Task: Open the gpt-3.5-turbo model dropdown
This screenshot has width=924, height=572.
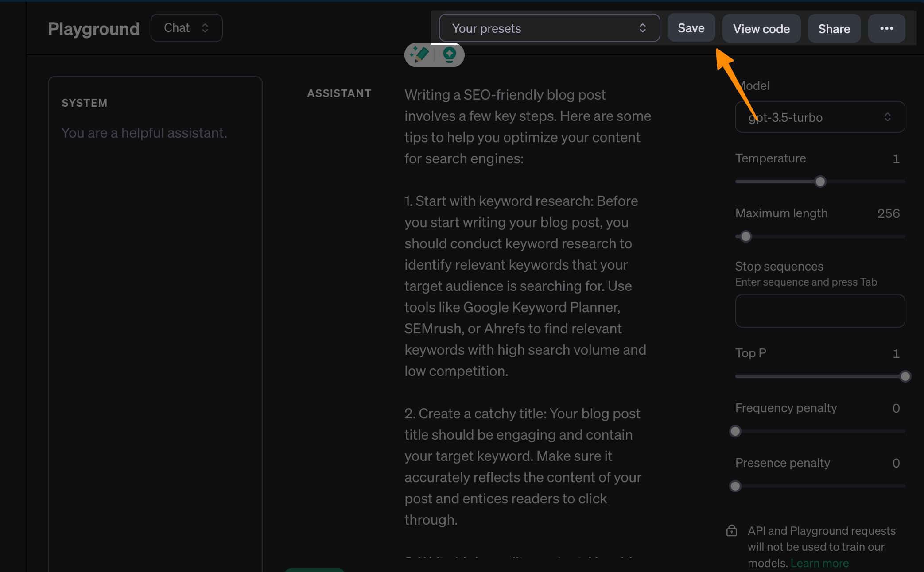Action: tap(819, 117)
